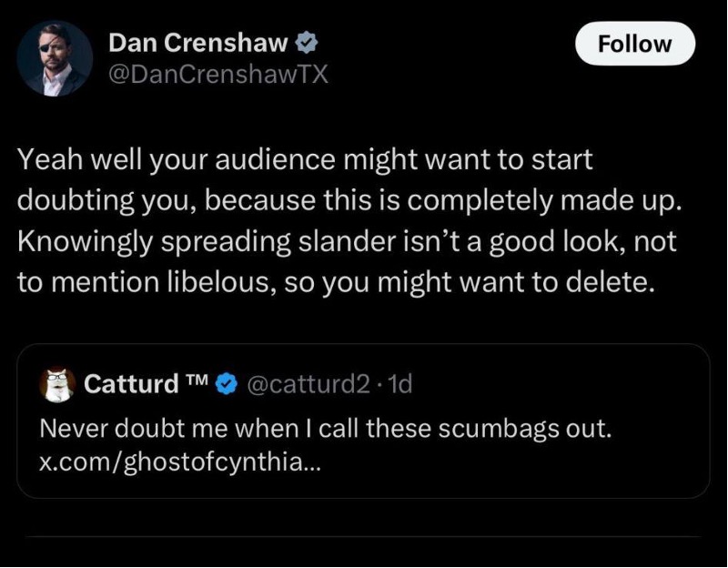Click Catturd's cat avatar icon
Viewport: 728px width, 568px height.
(x=57, y=385)
